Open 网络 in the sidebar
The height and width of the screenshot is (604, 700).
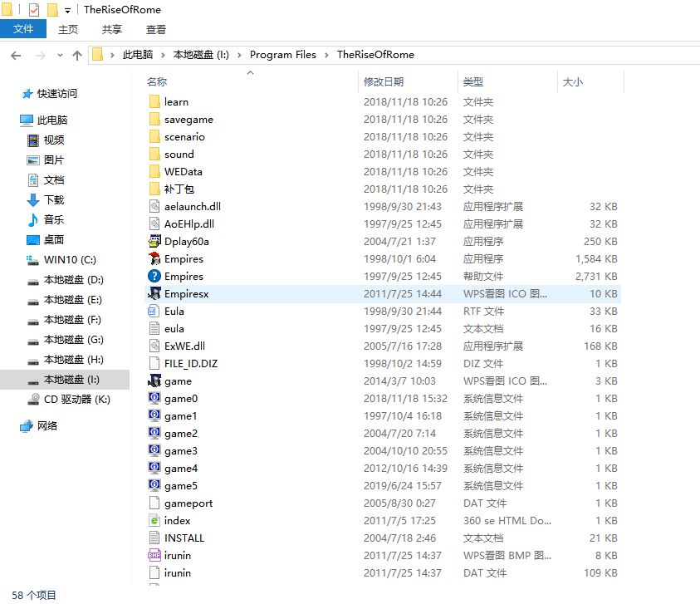[x=49, y=426]
